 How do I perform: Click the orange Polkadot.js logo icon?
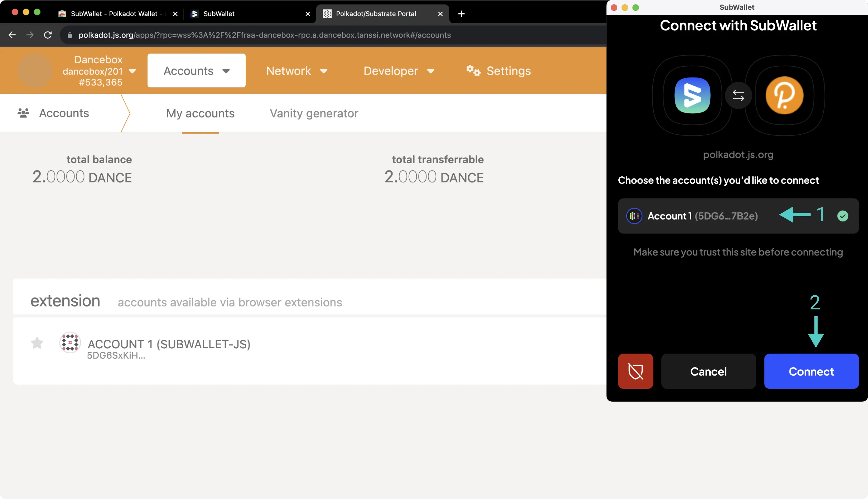coord(784,95)
